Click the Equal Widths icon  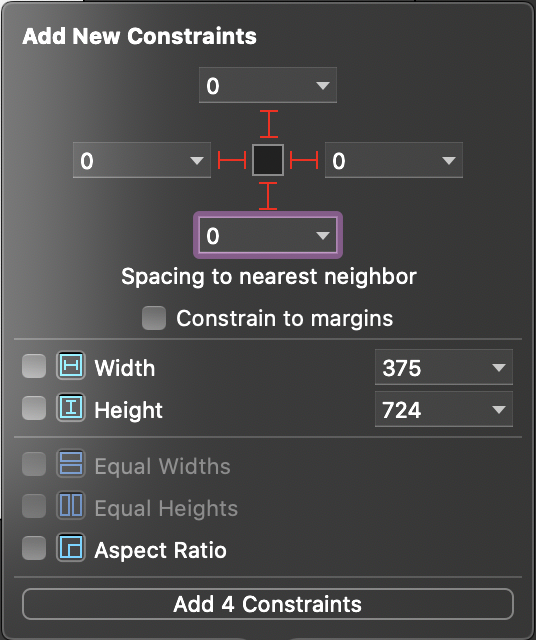point(71,463)
